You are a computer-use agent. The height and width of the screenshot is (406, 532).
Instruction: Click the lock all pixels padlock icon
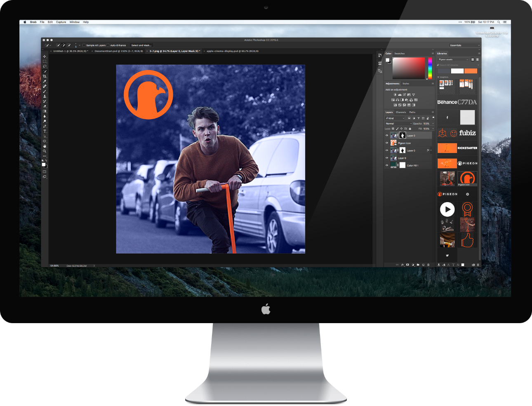point(410,129)
